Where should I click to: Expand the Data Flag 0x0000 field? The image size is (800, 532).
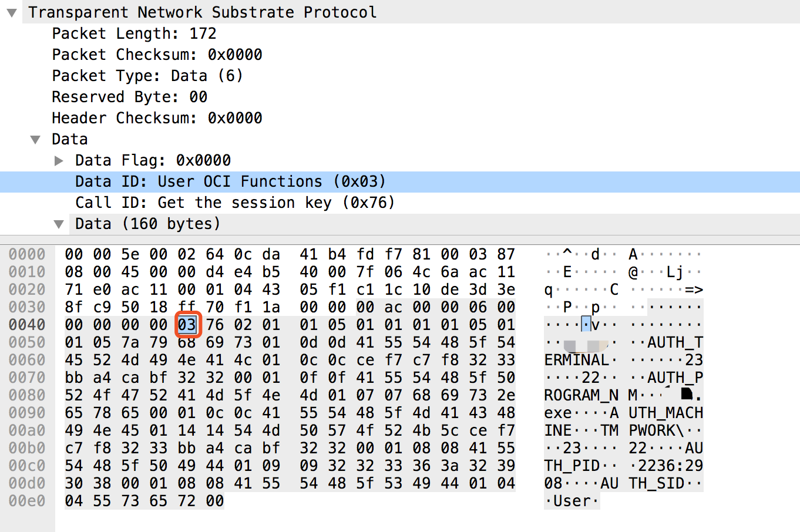pyautogui.click(x=59, y=160)
